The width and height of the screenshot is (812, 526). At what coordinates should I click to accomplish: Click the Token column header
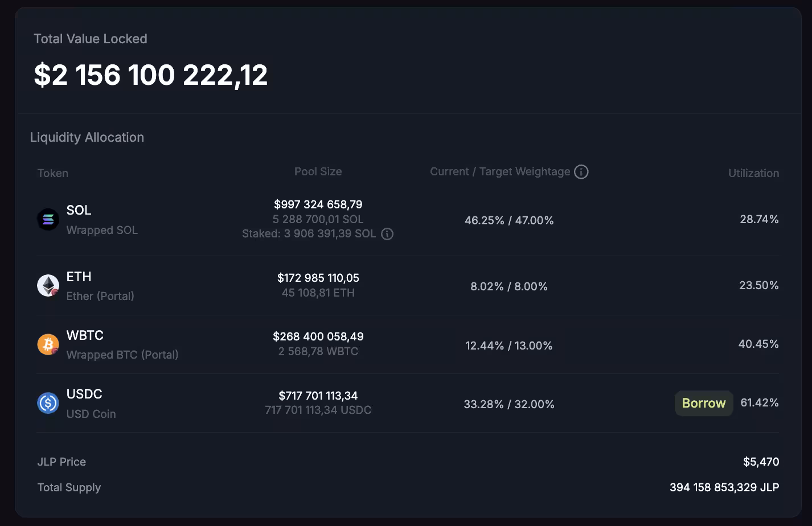pos(52,173)
